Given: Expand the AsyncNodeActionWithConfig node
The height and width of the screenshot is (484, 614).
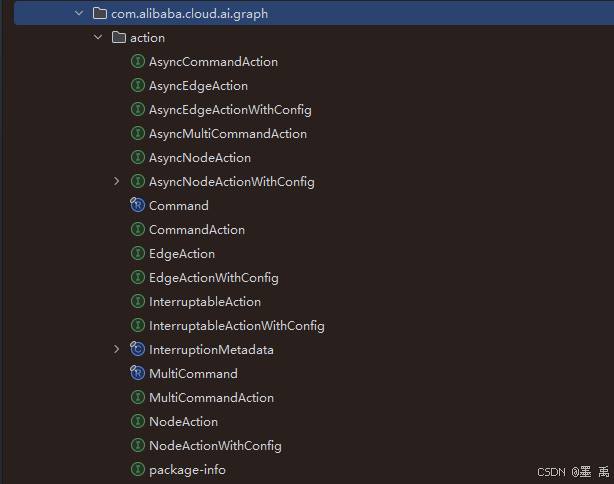Looking at the screenshot, I should 116,181.
